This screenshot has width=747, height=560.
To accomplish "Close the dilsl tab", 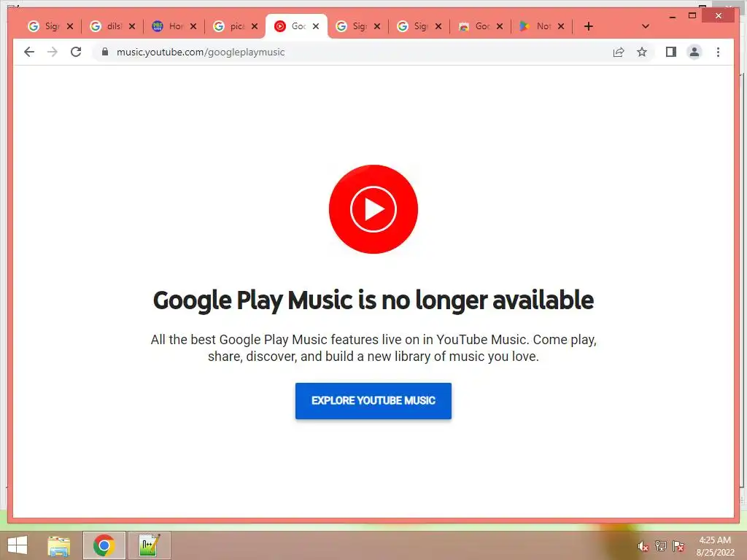I will click(x=132, y=26).
